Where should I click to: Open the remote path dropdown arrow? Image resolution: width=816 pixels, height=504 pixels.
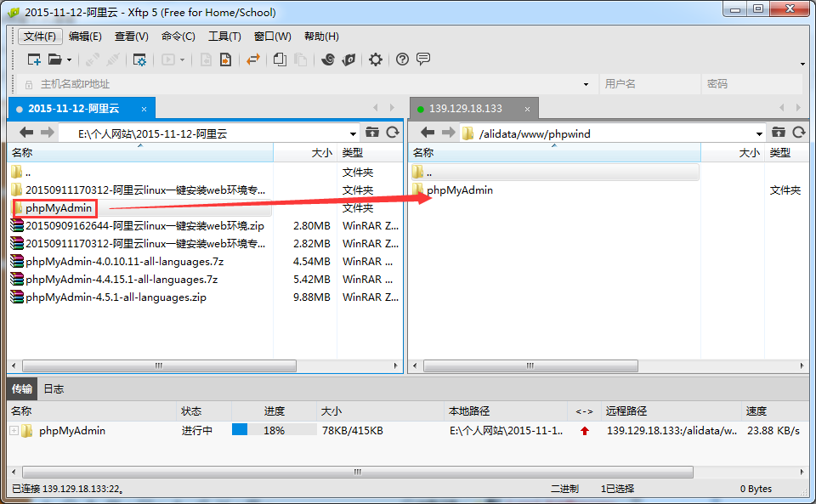[758, 133]
